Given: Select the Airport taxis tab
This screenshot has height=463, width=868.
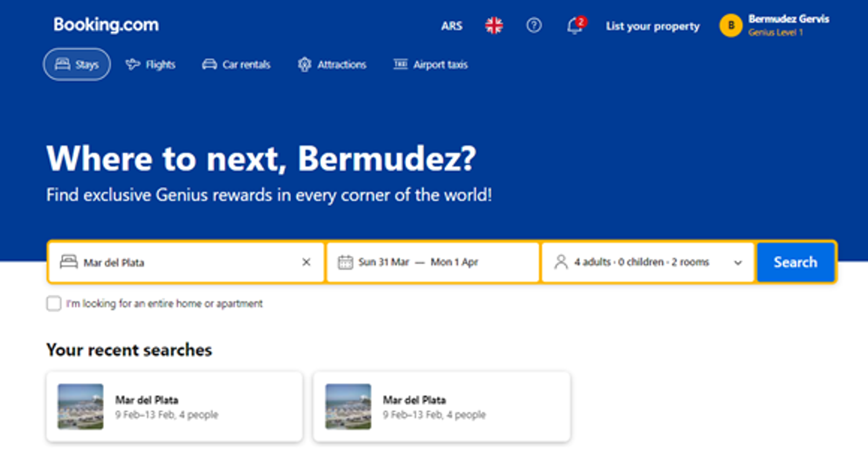Looking at the screenshot, I should [431, 64].
